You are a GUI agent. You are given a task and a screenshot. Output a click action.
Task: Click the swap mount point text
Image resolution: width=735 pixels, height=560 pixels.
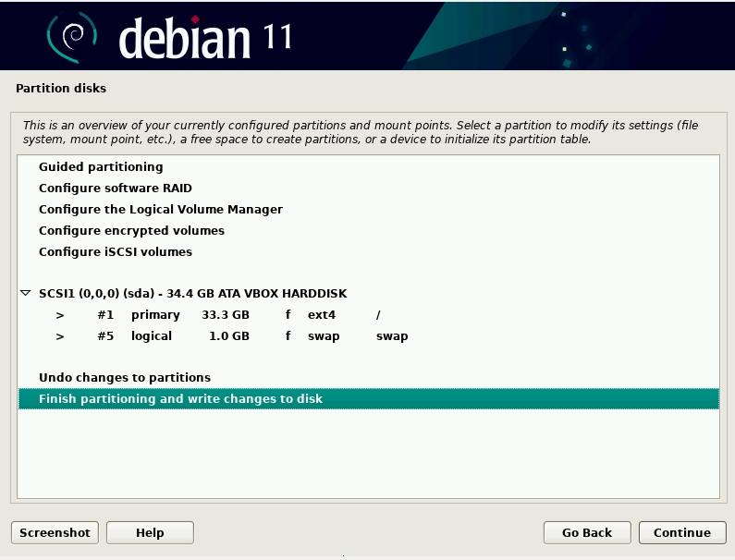(x=392, y=336)
